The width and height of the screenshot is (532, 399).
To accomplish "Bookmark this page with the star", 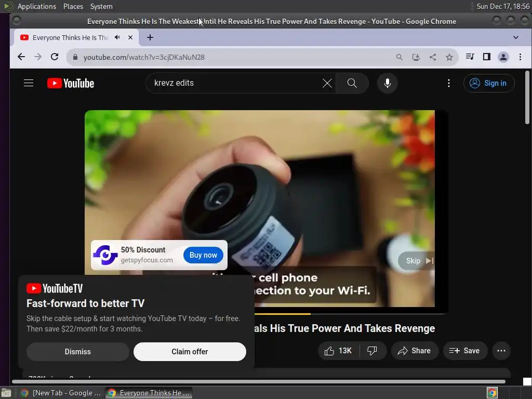I will pos(449,57).
